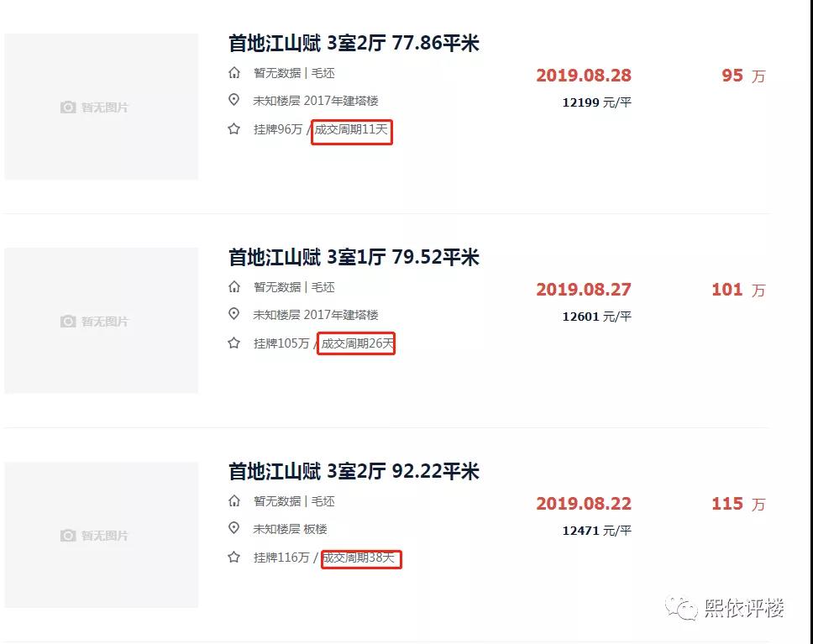Click the 成交周期11天 highlighted text
This screenshot has height=644, width=813.
[x=352, y=132]
